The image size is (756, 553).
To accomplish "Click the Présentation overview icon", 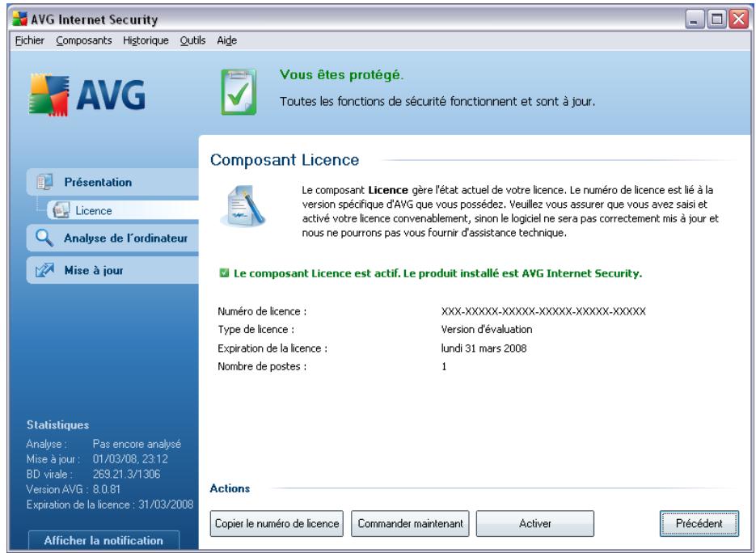I will click(44, 182).
